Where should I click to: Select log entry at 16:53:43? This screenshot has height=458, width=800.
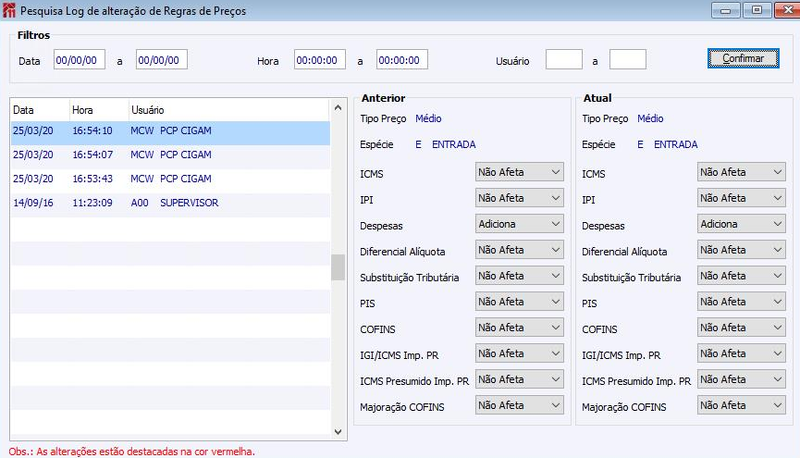point(170,179)
